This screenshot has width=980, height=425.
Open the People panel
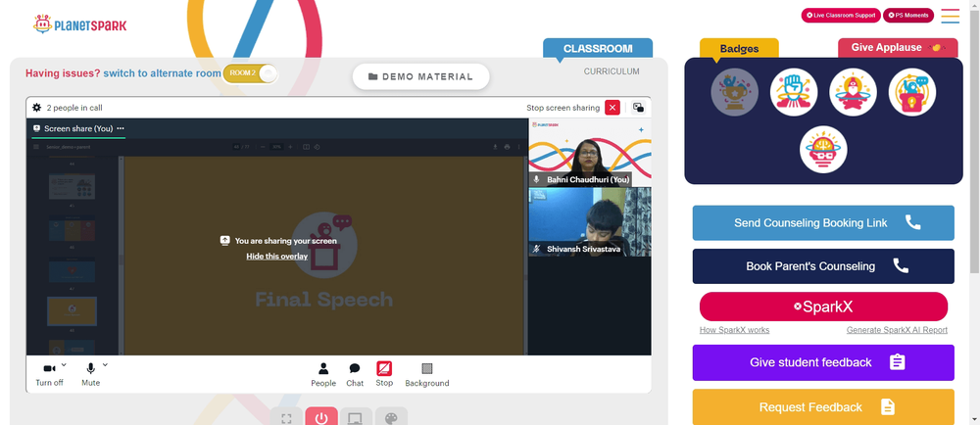tap(323, 374)
